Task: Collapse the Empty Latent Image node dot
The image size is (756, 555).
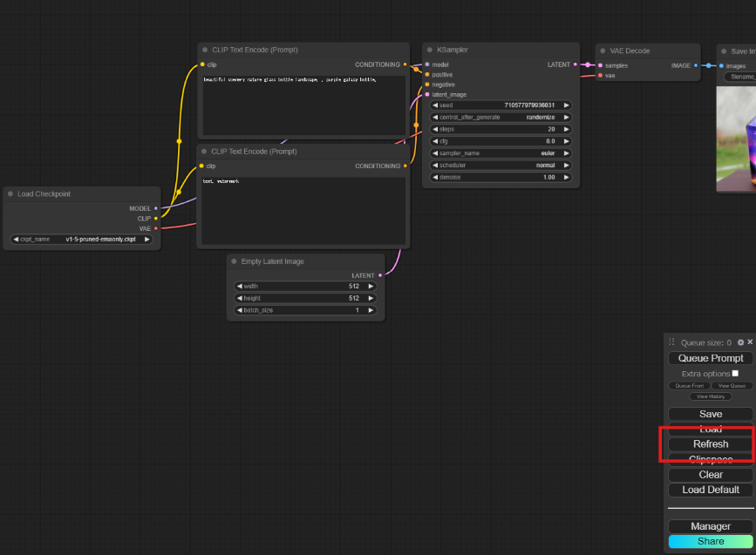Action: [234, 261]
